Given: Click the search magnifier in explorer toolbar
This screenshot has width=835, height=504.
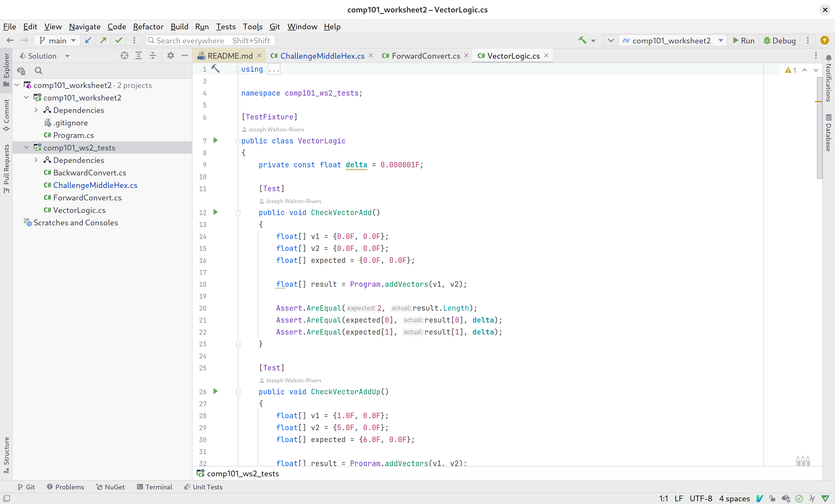Looking at the screenshot, I should pyautogui.click(x=39, y=71).
